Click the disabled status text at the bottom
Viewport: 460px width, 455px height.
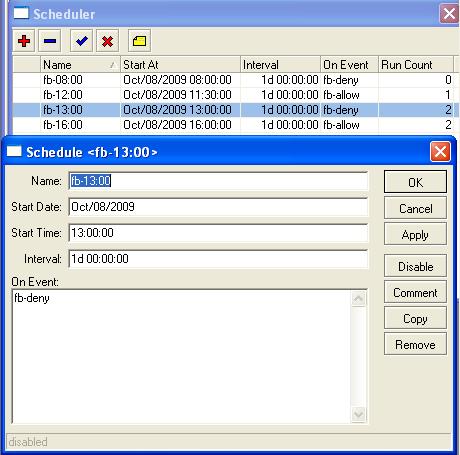(x=28, y=442)
